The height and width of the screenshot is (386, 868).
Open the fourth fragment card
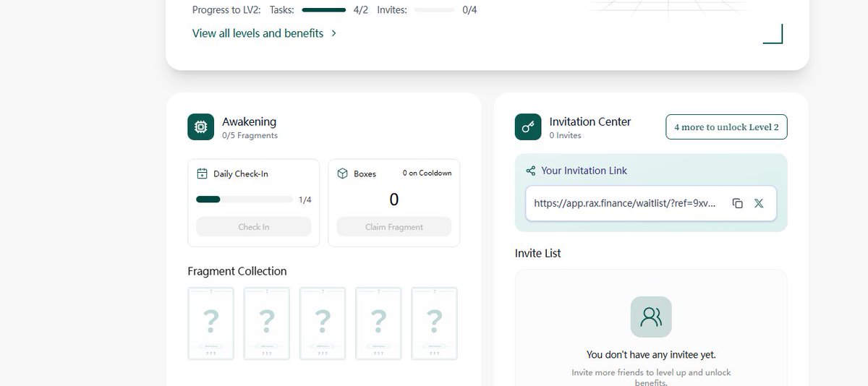(x=378, y=324)
